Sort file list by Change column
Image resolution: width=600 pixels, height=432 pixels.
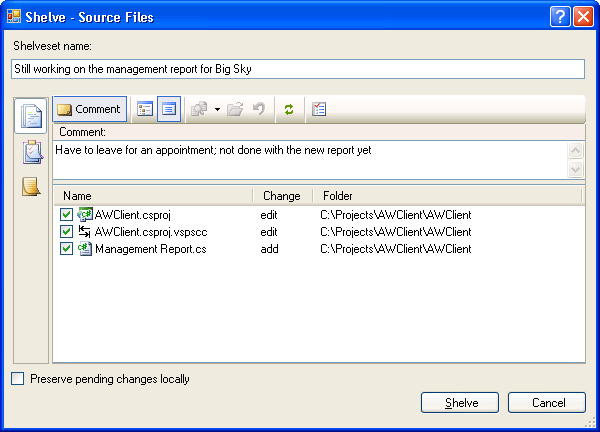[281, 196]
